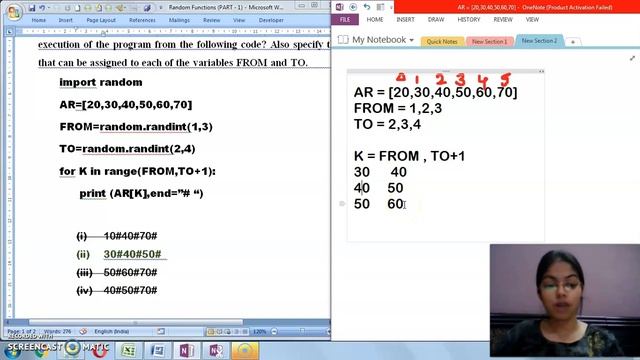Click the notebook icon beside My Notebook

point(343,40)
